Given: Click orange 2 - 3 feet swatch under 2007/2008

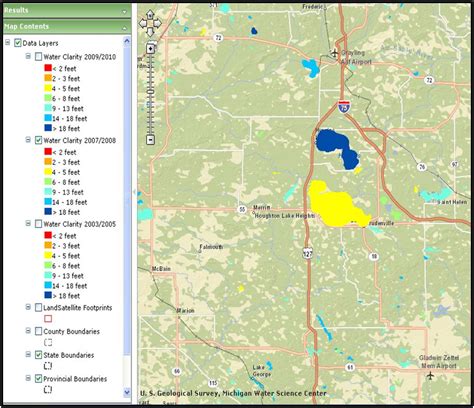Looking at the screenshot, I should pyautogui.click(x=48, y=162).
